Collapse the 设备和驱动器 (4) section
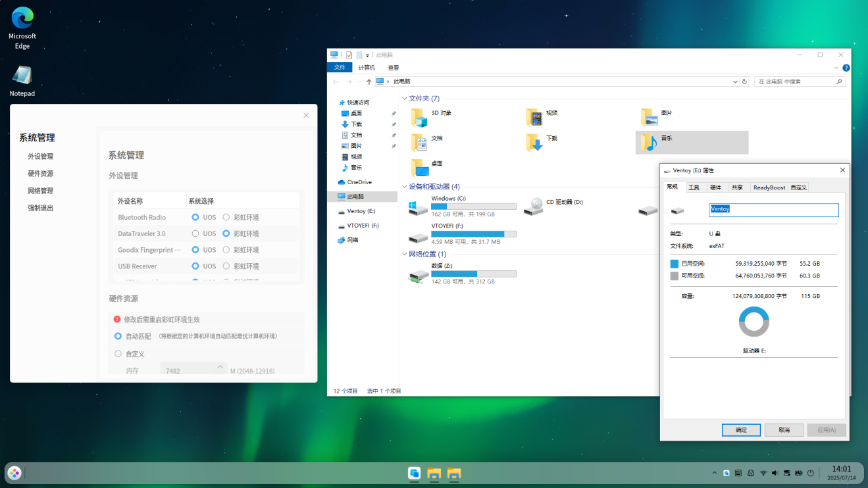868x488 pixels. tap(404, 187)
